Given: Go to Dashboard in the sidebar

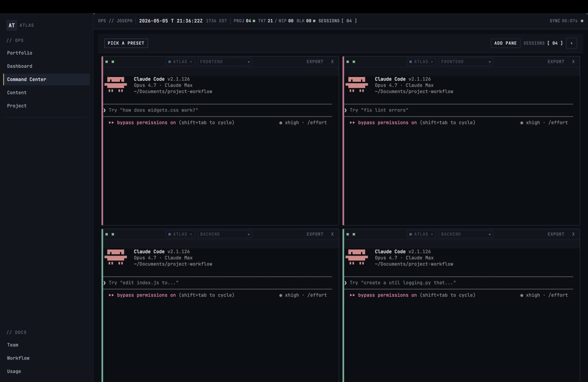Looking at the screenshot, I should [47, 66].
